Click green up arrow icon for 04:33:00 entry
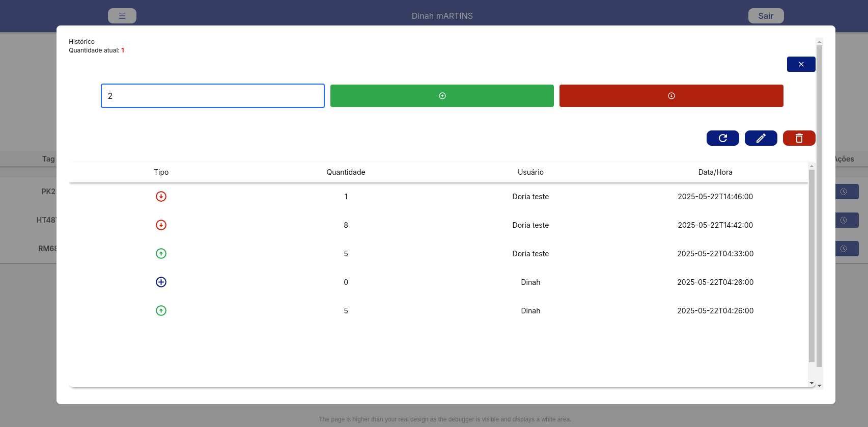 tap(161, 254)
